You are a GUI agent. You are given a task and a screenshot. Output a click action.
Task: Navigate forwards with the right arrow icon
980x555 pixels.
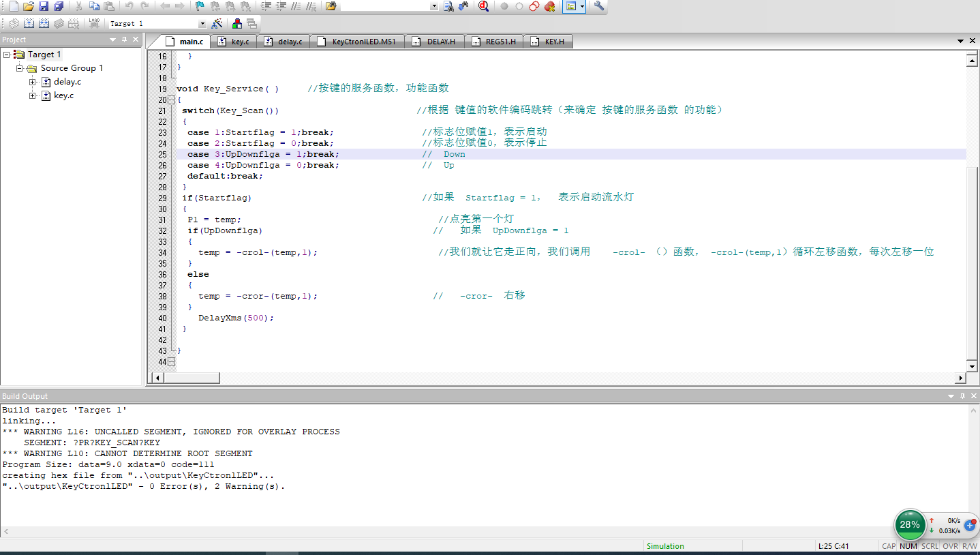[x=179, y=6]
